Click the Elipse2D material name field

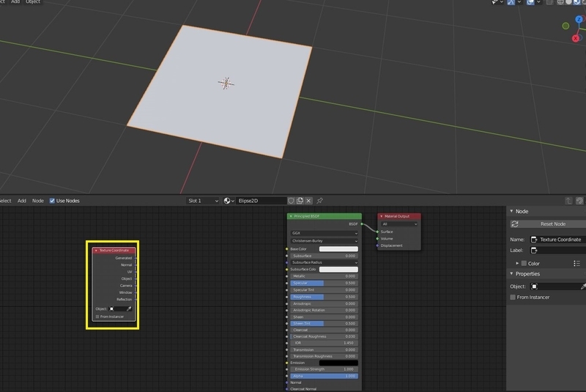(262, 201)
